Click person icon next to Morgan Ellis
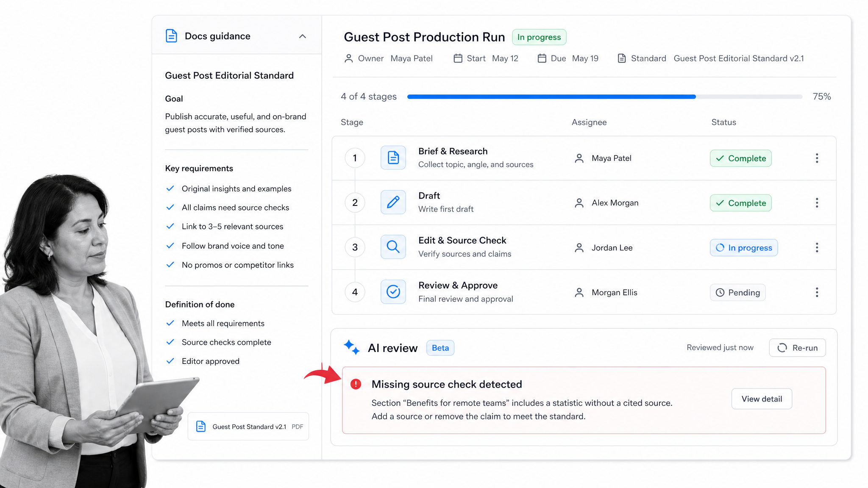 (579, 292)
